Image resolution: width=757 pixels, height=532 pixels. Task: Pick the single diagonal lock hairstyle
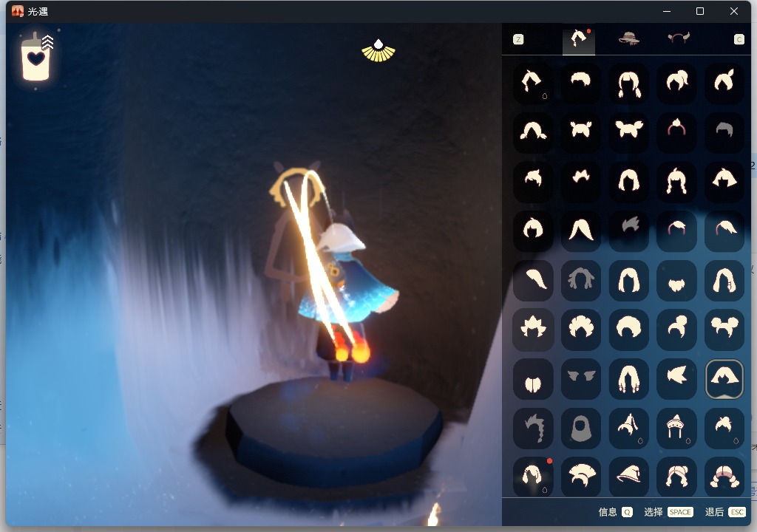pos(533,280)
